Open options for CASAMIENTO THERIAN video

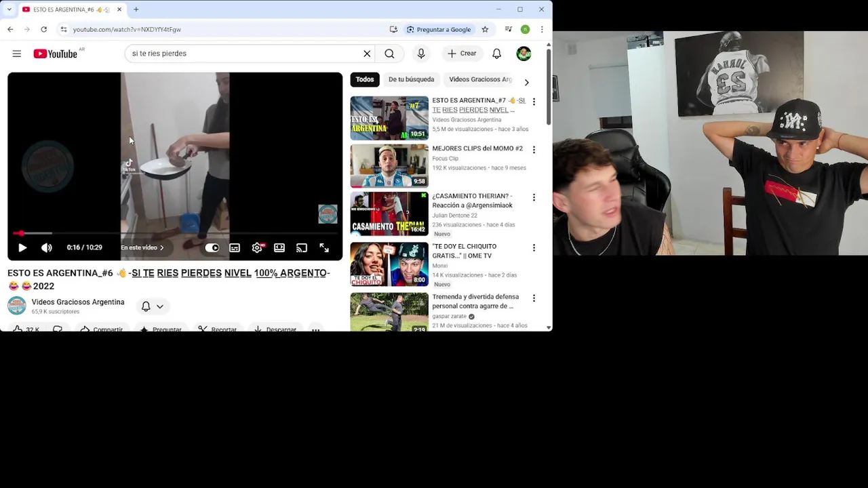[534, 197]
